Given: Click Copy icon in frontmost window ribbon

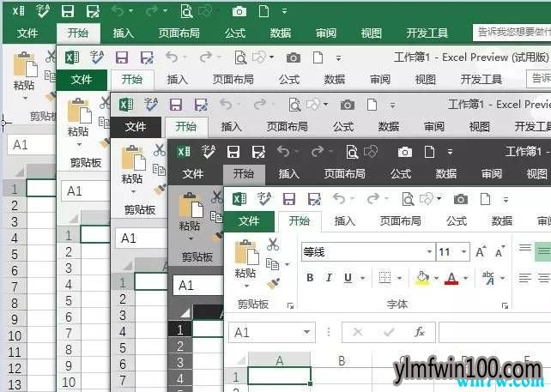Looking at the screenshot, I should click(272, 263).
